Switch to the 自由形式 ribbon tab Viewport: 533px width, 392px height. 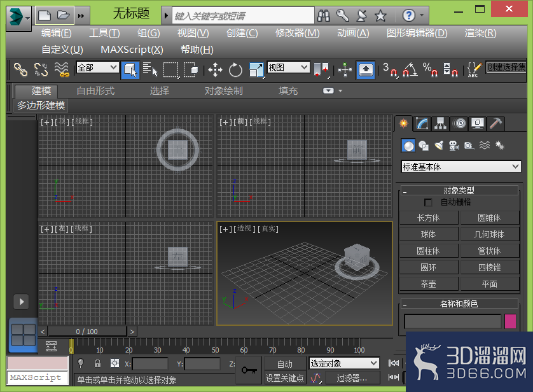[x=95, y=91]
